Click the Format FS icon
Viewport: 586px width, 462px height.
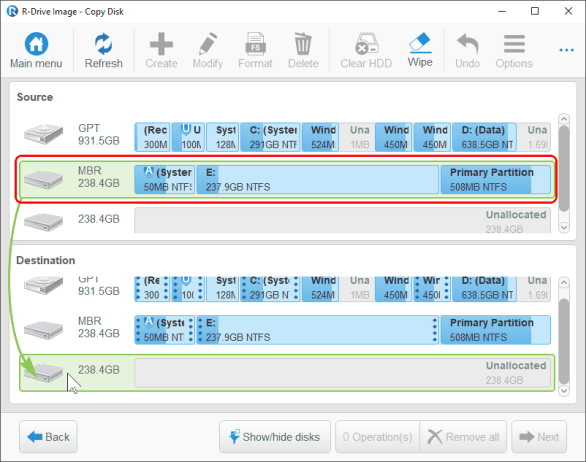point(255,44)
